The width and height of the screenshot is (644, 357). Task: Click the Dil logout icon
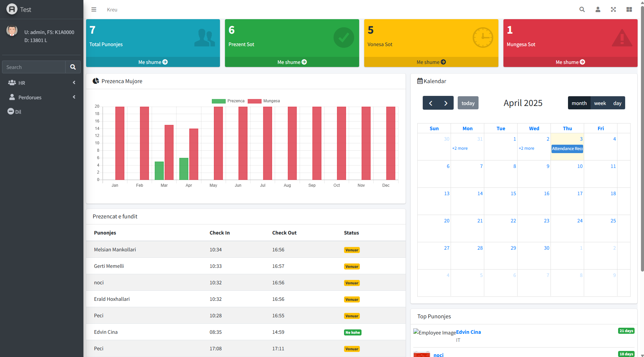[11, 111]
